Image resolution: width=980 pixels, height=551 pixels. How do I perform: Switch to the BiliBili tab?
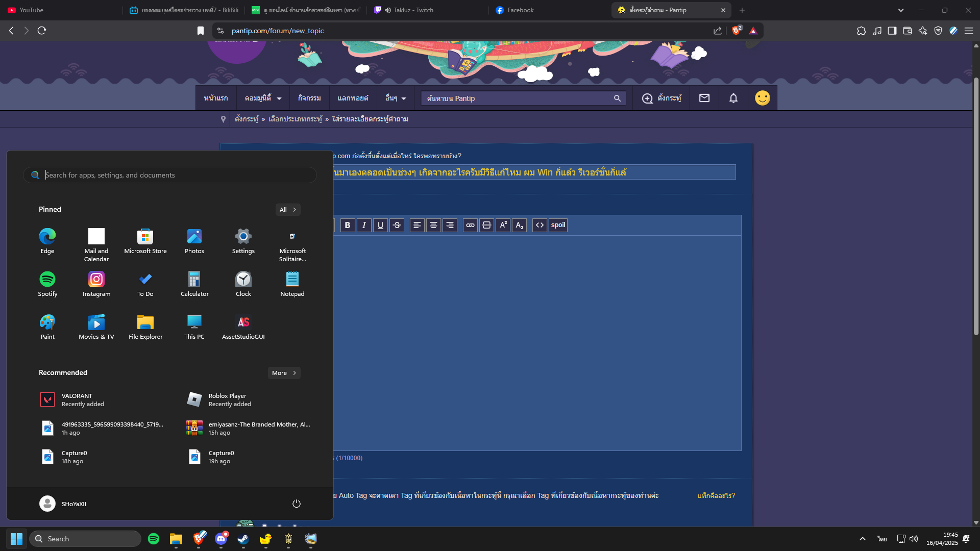click(x=184, y=10)
